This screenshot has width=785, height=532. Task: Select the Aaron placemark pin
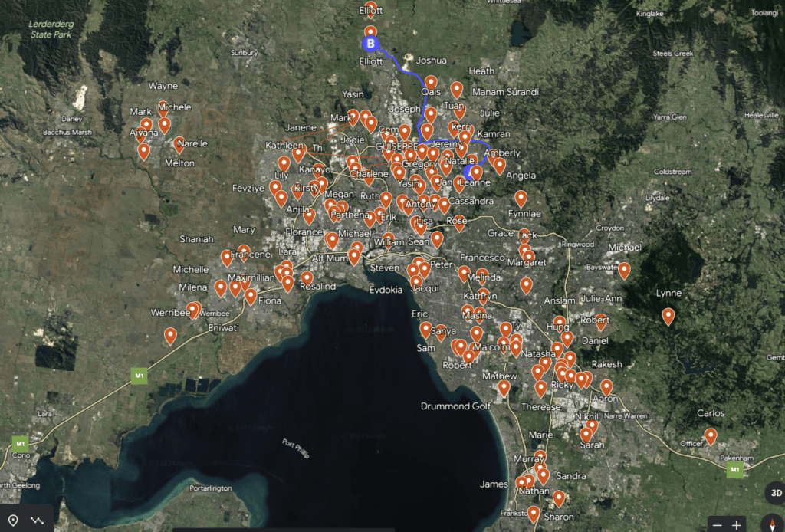pos(606,386)
